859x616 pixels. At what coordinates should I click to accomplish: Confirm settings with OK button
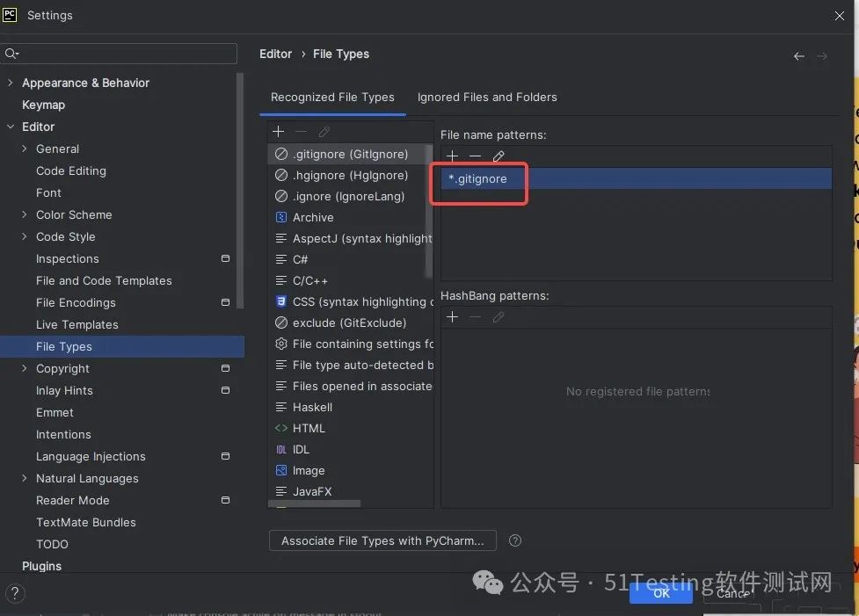pyautogui.click(x=660, y=593)
